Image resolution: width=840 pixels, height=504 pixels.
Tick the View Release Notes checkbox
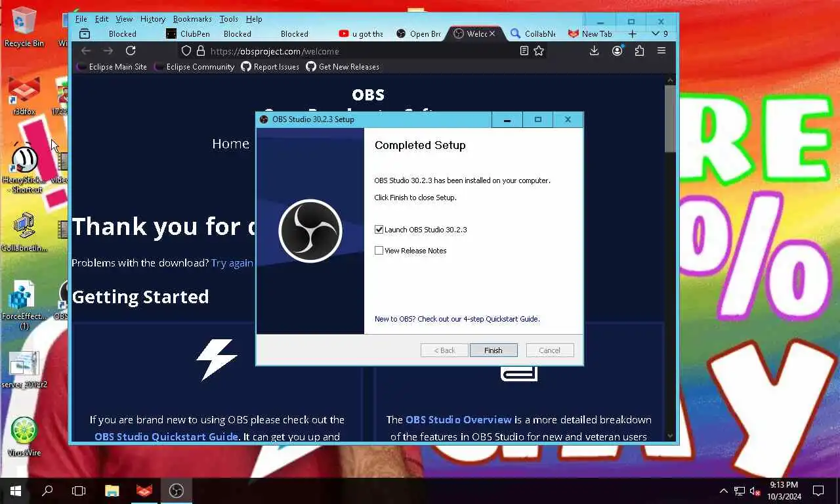(379, 250)
